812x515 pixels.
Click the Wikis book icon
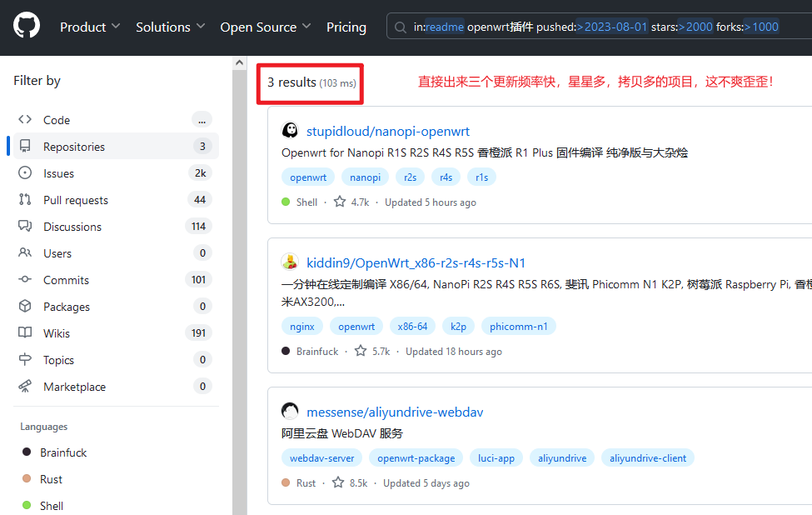click(x=25, y=332)
